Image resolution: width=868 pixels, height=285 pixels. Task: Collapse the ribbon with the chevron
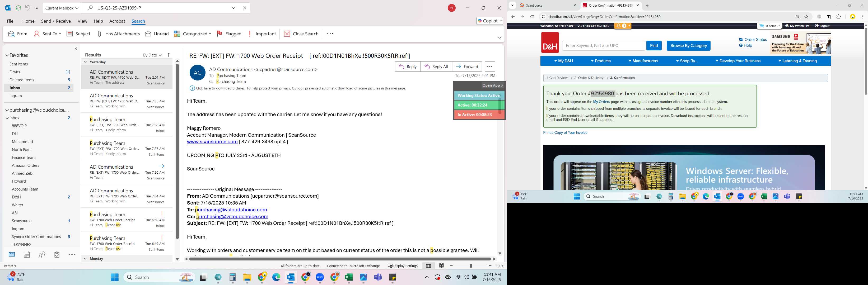pos(500,38)
